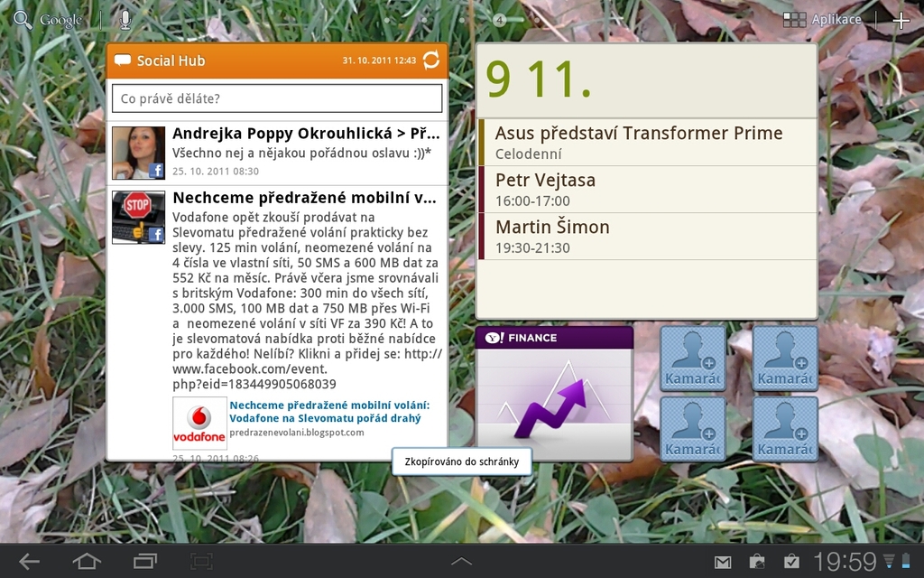Screen dimensions: 924x578
Task: Return home using the home icon
Action: pos(87,560)
